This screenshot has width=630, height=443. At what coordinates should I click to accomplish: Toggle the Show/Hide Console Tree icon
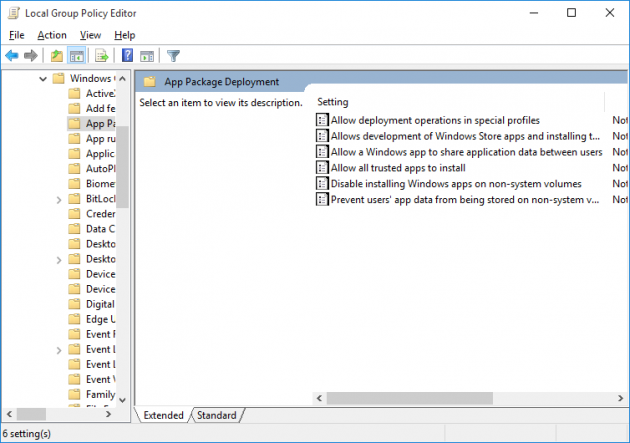click(76, 55)
